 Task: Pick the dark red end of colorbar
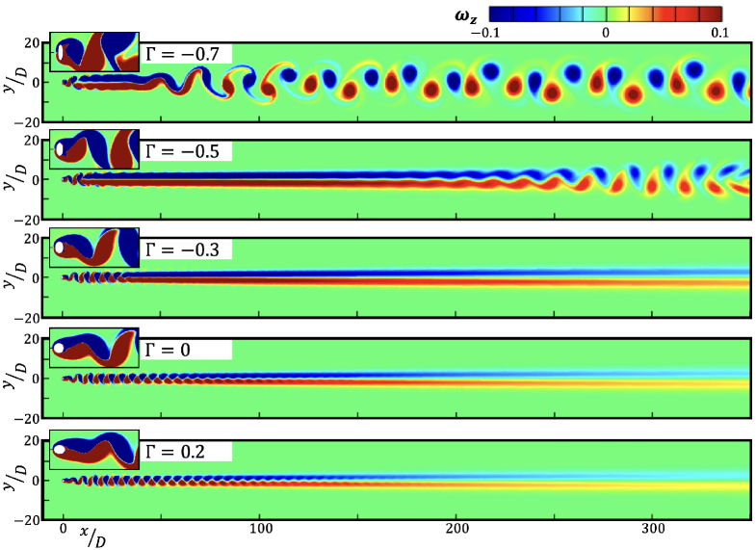point(711,14)
